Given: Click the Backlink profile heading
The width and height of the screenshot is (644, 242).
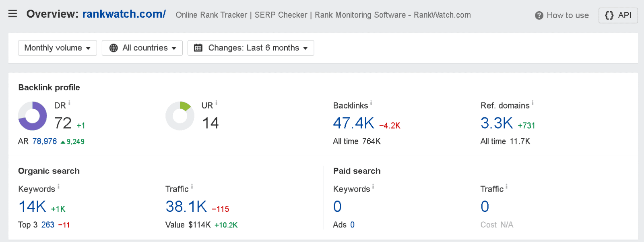Looking at the screenshot, I should [49, 88].
